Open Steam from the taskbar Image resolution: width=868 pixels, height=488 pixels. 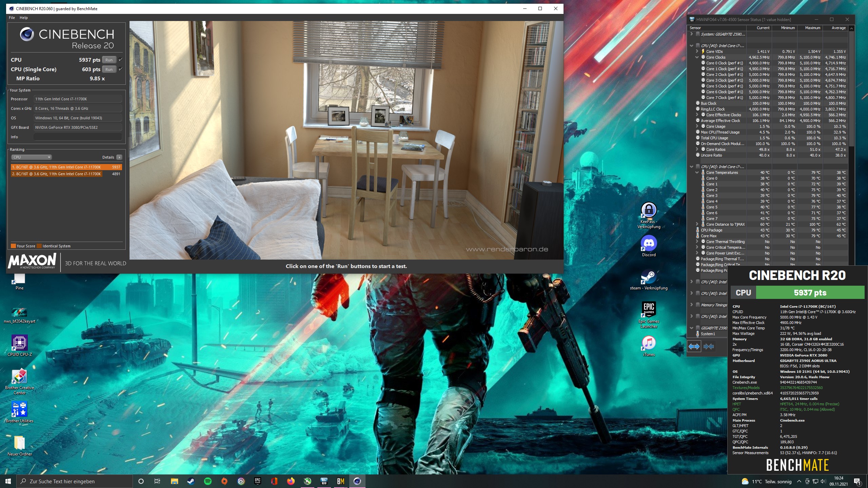tap(191, 481)
